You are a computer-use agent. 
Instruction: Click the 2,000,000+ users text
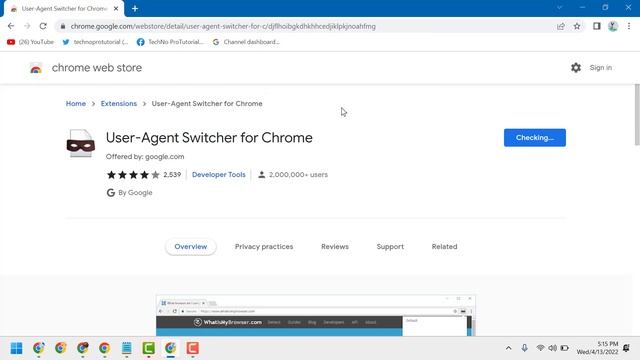click(298, 175)
